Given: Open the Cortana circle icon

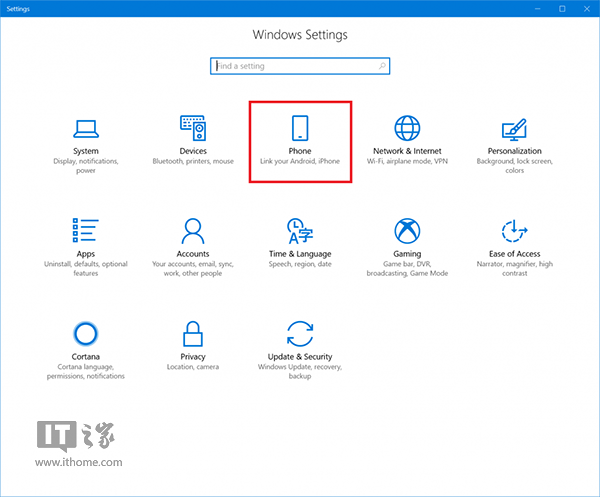Looking at the screenshot, I should [x=86, y=334].
